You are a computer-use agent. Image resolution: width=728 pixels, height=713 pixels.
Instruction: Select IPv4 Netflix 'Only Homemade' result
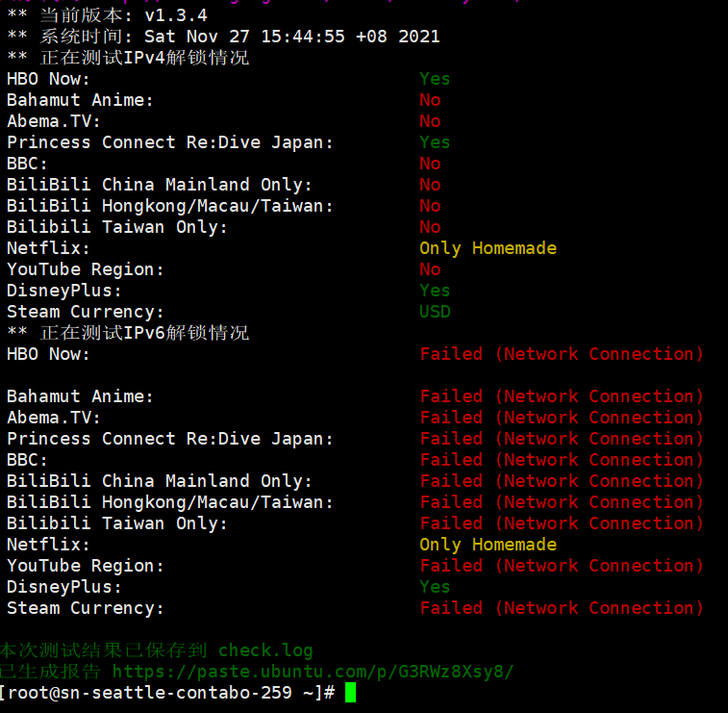pyautogui.click(x=488, y=248)
